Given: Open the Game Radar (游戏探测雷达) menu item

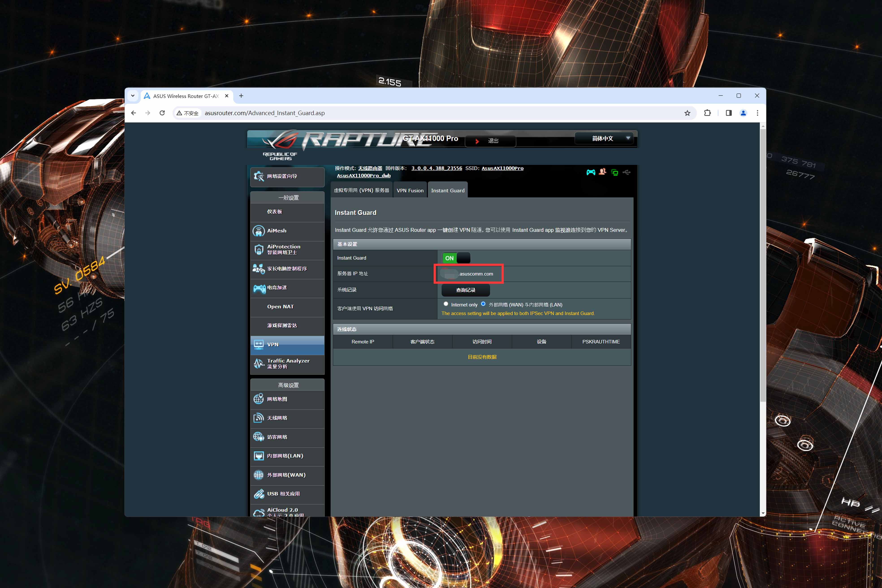Looking at the screenshot, I should point(287,326).
